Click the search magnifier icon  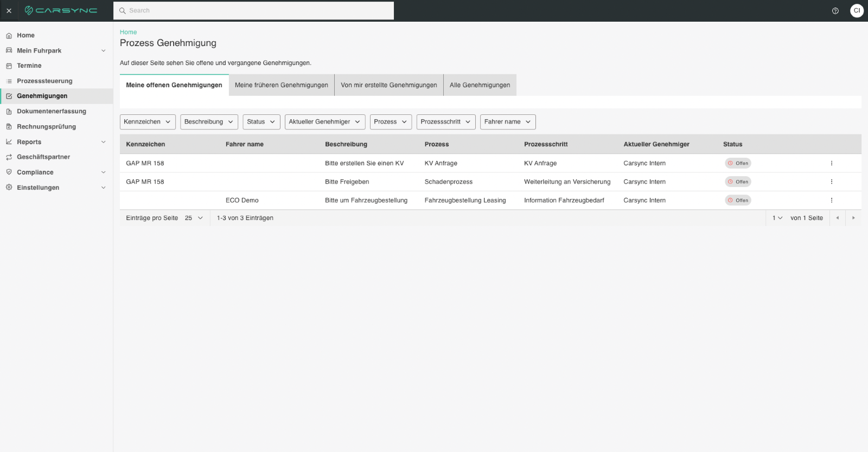[x=123, y=10]
